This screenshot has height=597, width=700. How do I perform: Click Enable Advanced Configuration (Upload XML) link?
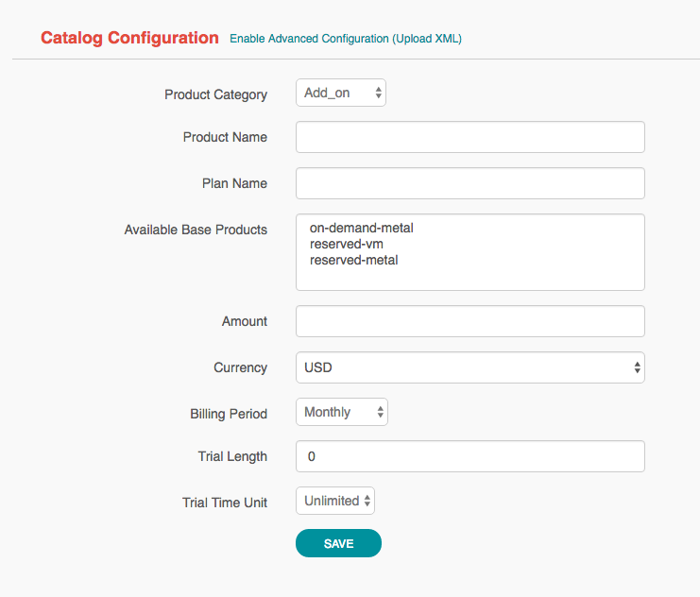coord(346,39)
